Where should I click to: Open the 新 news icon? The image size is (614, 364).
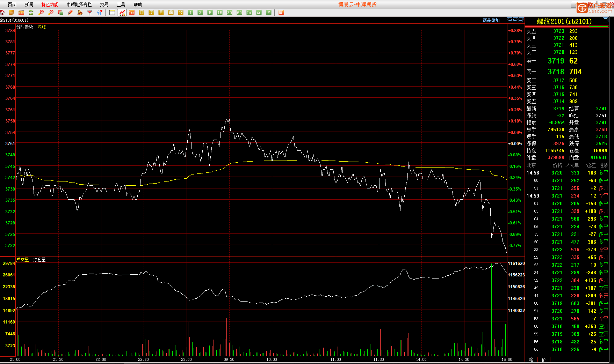click(x=100, y=13)
